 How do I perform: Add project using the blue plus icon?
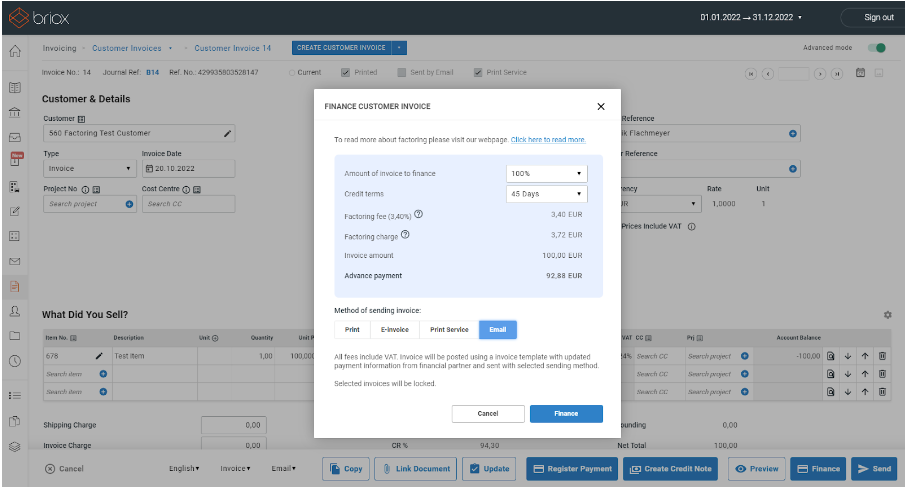click(129, 204)
